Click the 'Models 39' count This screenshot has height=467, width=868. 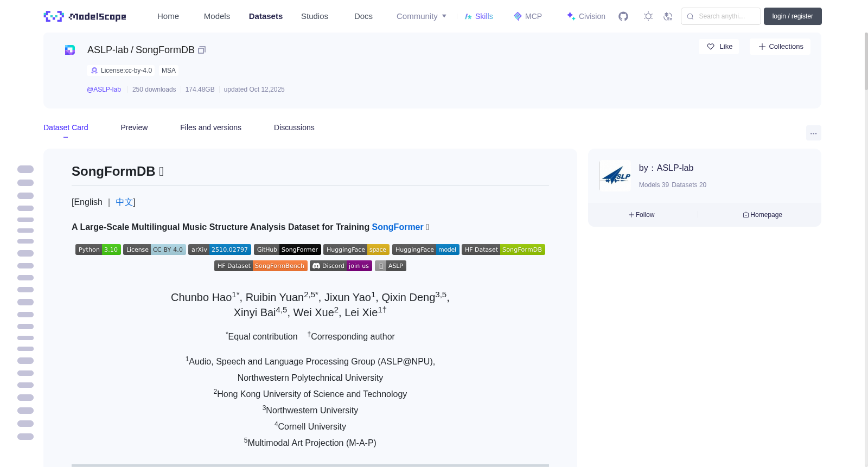pyautogui.click(x=654, y=185)
